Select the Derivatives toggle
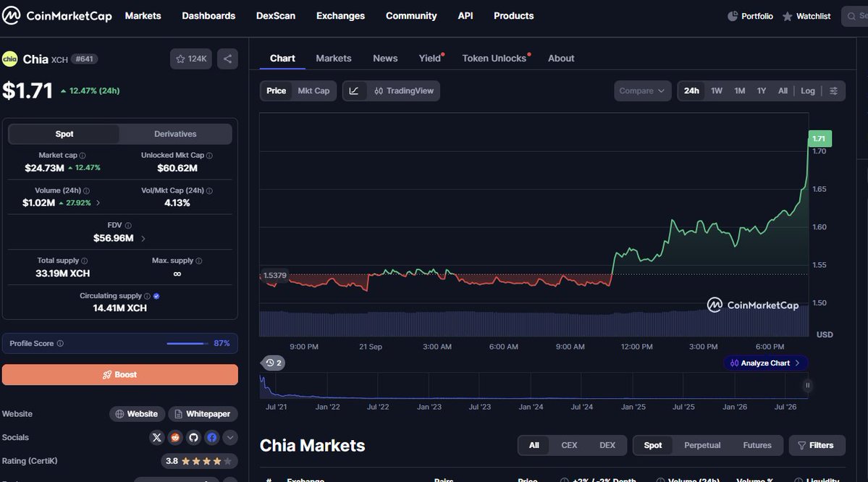Viewport: 868px width, 482px height. coord(175,134)
